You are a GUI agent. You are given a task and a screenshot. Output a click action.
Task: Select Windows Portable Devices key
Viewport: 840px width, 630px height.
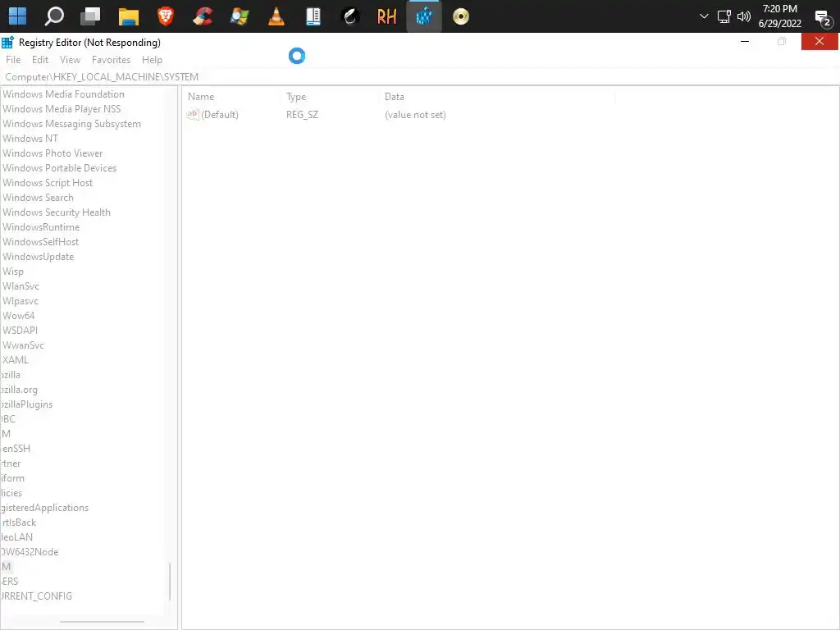(x=59, y=168)
